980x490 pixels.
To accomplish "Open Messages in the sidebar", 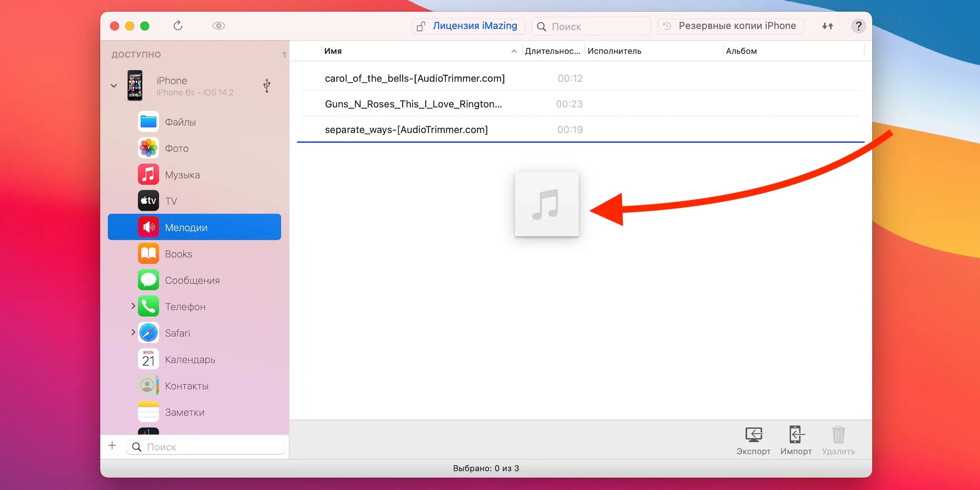I will (192, 281).
